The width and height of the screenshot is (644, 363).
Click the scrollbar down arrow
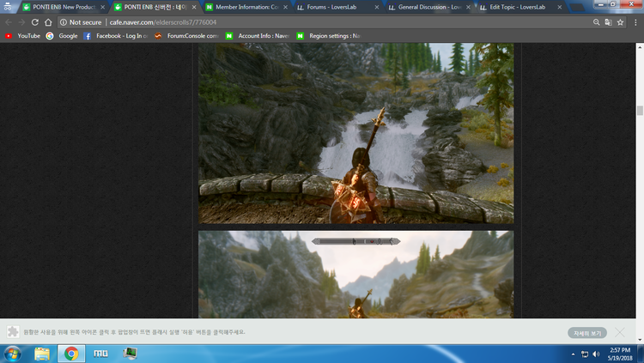pos(640,340)
